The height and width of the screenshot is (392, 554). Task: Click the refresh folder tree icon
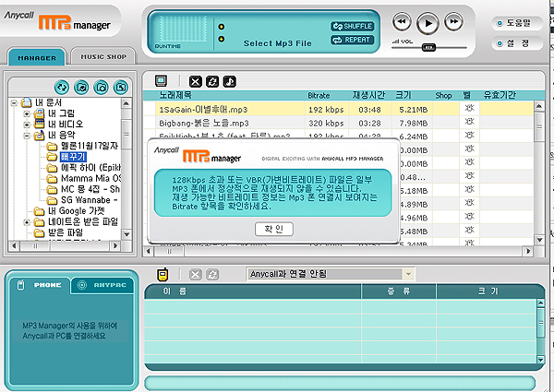pyautogui.click(x=62, y=87)
